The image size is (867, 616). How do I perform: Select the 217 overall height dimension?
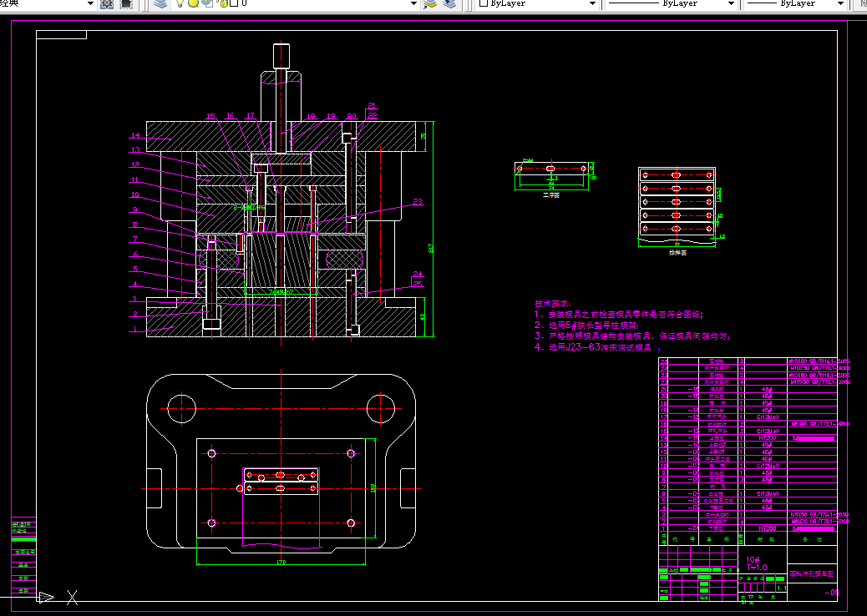[430, 248]
